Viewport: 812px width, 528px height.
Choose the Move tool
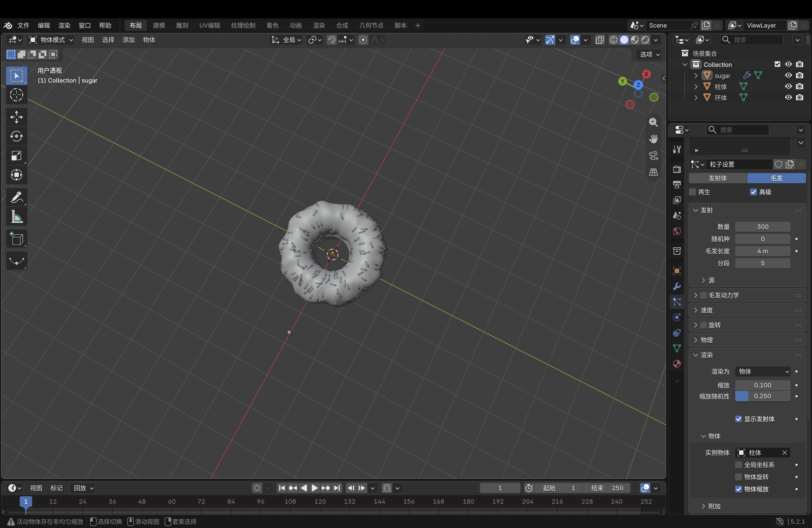point(16,117)
